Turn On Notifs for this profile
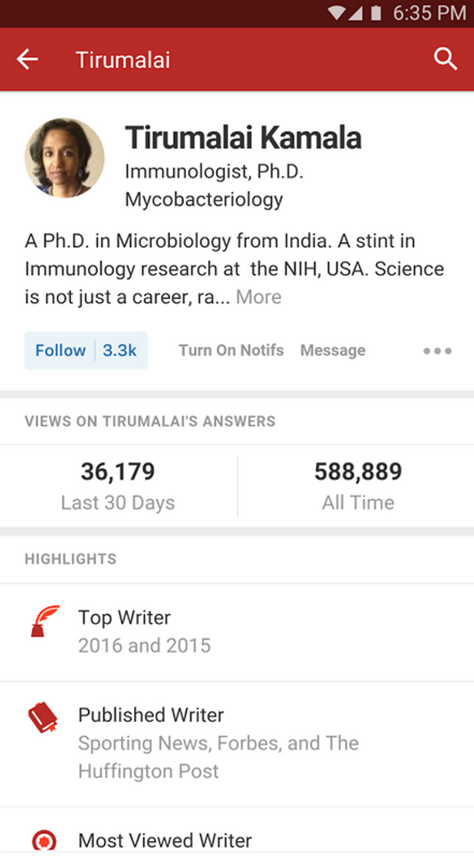474x868 pixels. (x=231, y=350)
